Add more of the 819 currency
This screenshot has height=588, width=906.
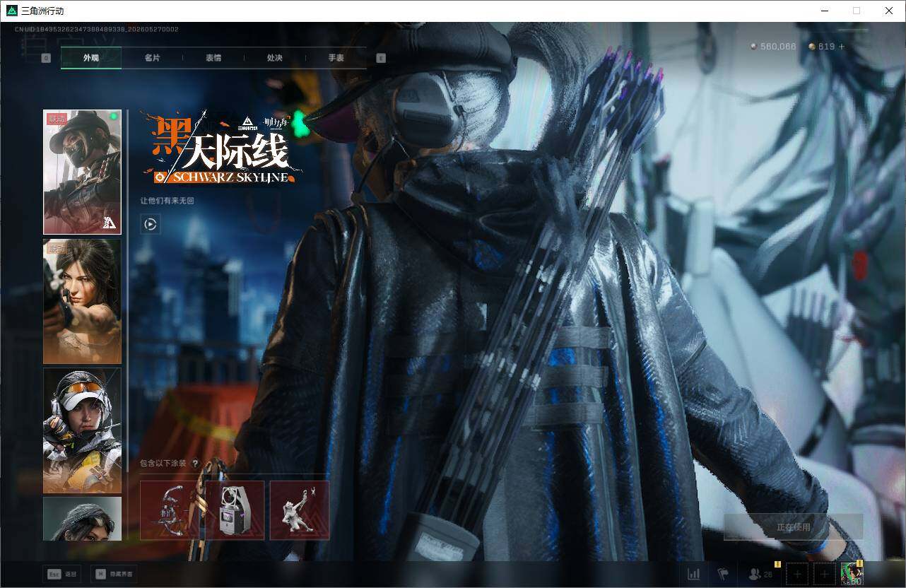tap(841, 47)
